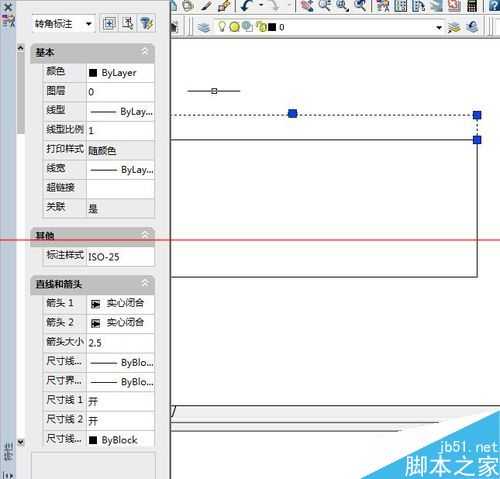Collapse the 直线和箭头 section
Viewport: 500px width, 479px height.
145,283
